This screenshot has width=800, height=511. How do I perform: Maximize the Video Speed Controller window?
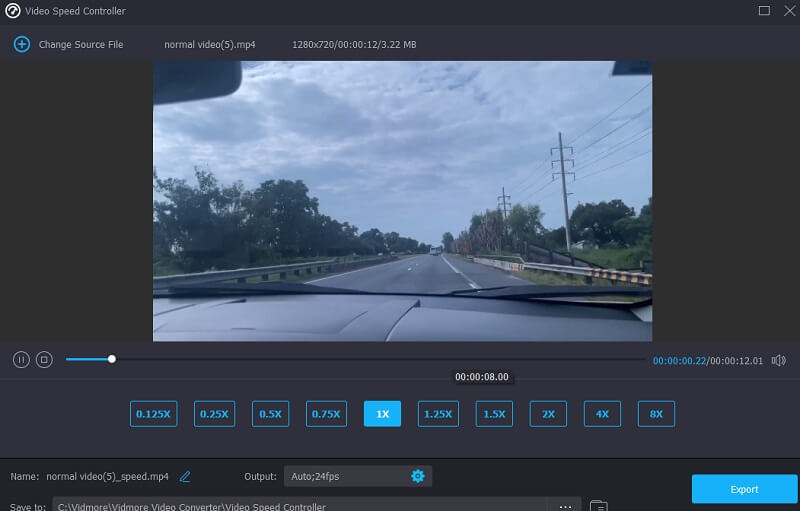(x=764, y=11)
